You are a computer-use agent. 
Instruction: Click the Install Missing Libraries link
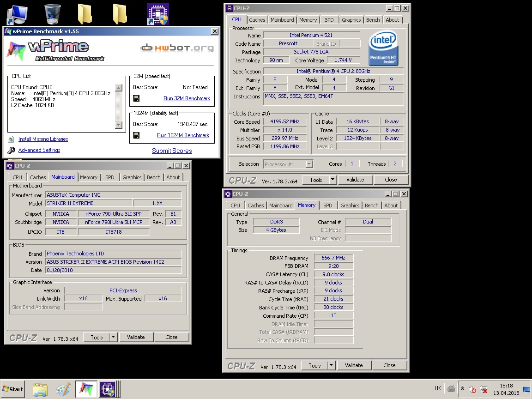43,139
